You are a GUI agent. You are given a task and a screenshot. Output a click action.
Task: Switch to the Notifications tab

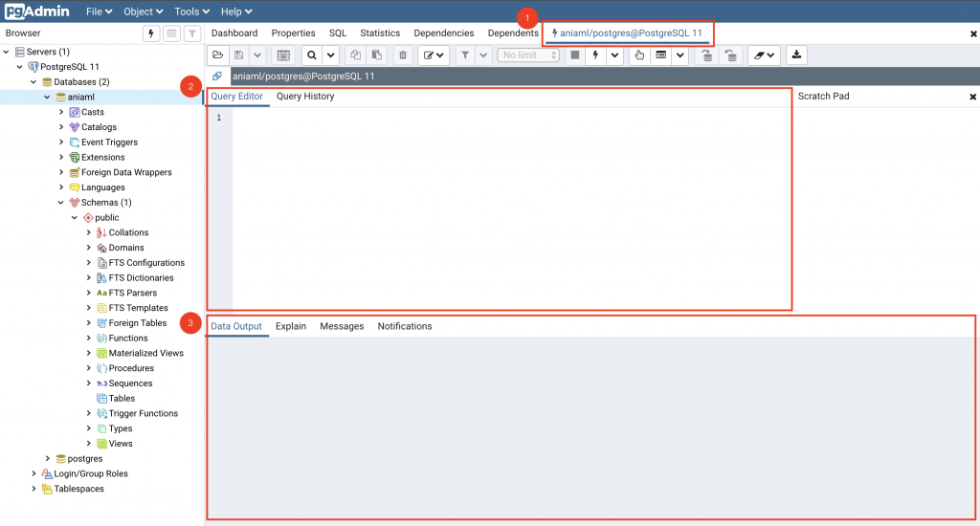405,326
